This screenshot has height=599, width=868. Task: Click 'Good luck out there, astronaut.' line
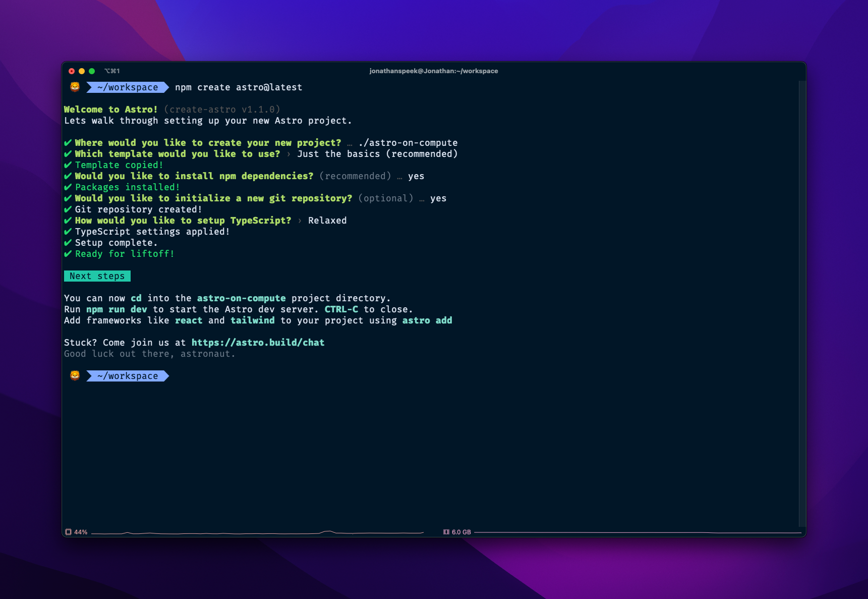point(150,354)
